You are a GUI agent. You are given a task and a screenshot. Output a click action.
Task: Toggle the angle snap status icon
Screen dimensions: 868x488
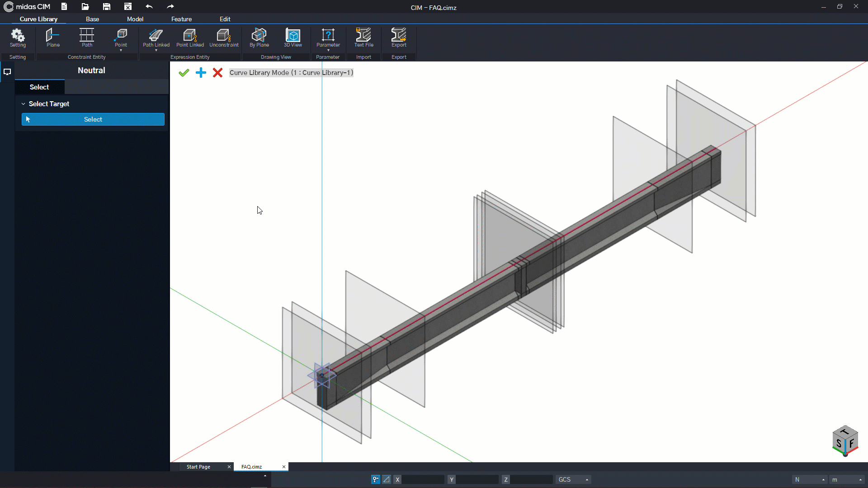click(x=387, y=479)
